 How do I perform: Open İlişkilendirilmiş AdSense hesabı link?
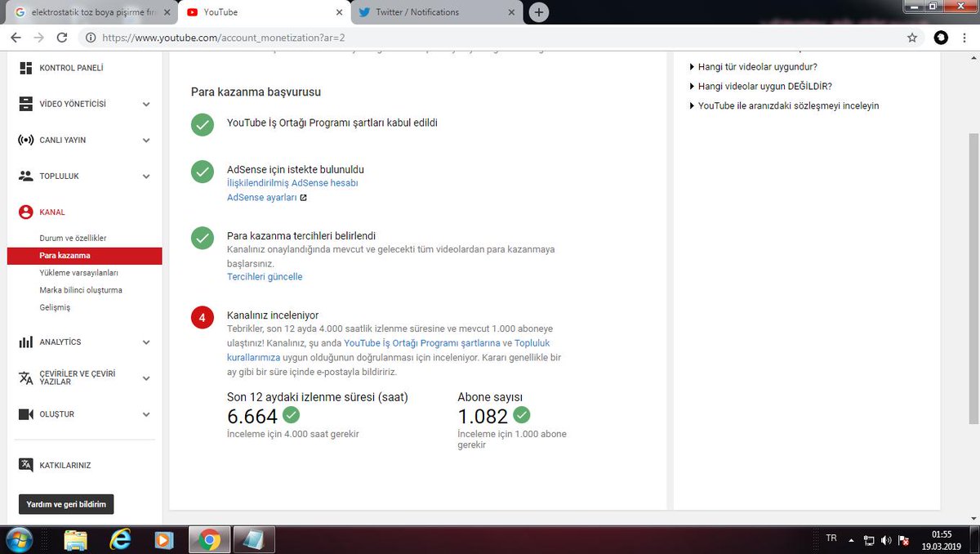click(292, 183)
